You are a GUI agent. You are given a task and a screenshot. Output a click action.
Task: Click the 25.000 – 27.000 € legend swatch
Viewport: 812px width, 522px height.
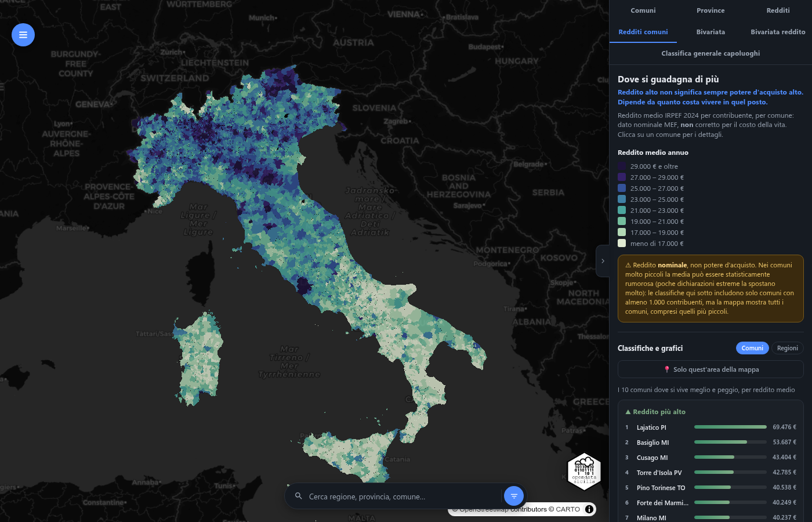coord(622,188)
